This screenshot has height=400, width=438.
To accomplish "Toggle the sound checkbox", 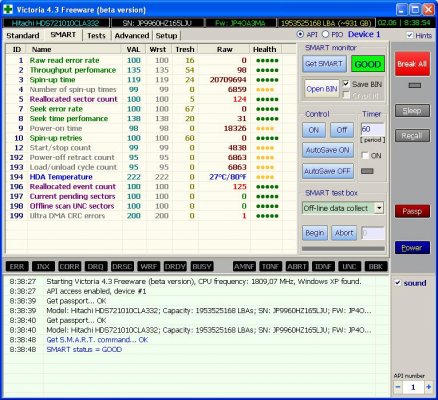I will coord(397,283).
